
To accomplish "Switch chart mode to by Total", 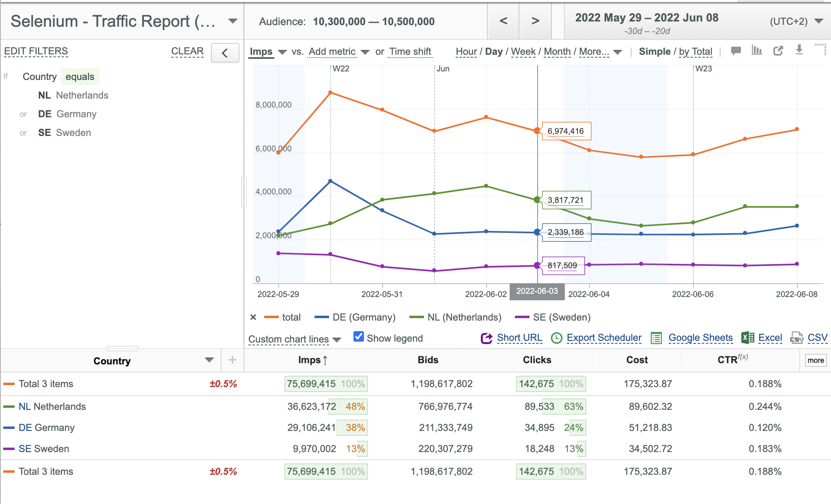I will [695, 52].
